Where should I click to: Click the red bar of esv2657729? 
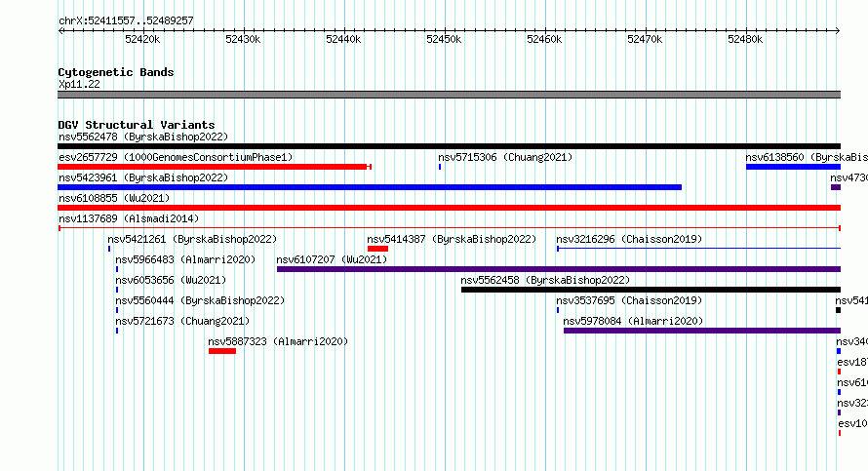tap(215, 167)
